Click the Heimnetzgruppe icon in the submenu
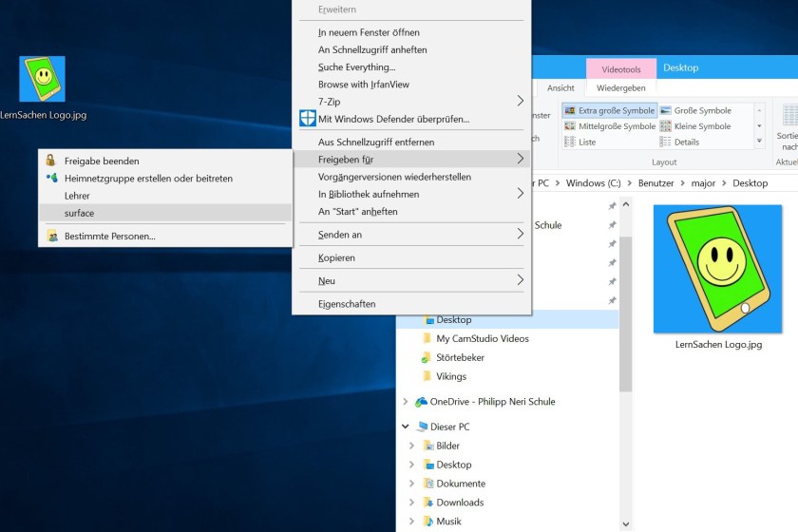This screenshot has height=532, width=798. 51,178
